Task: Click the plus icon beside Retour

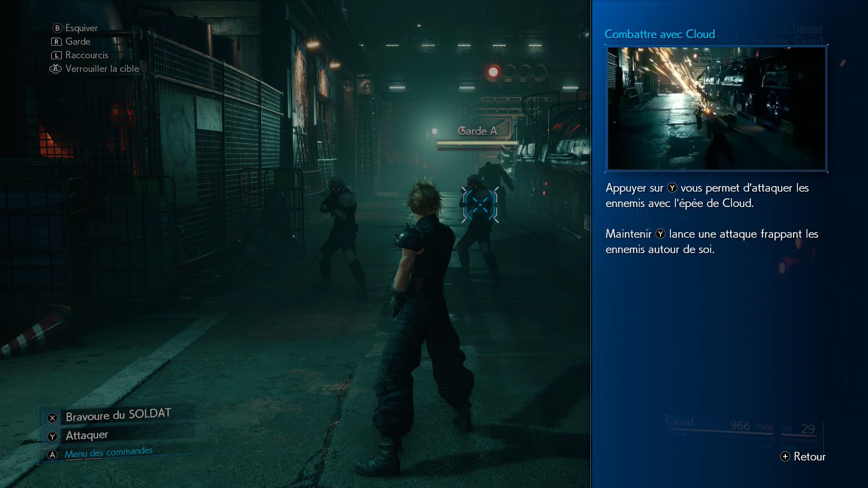Action: coord(785,456)
